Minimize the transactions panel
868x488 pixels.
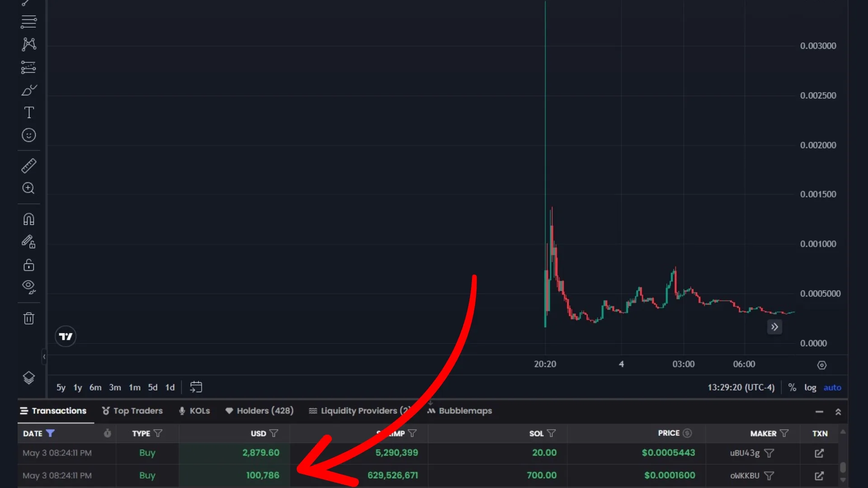pos(819,412)
